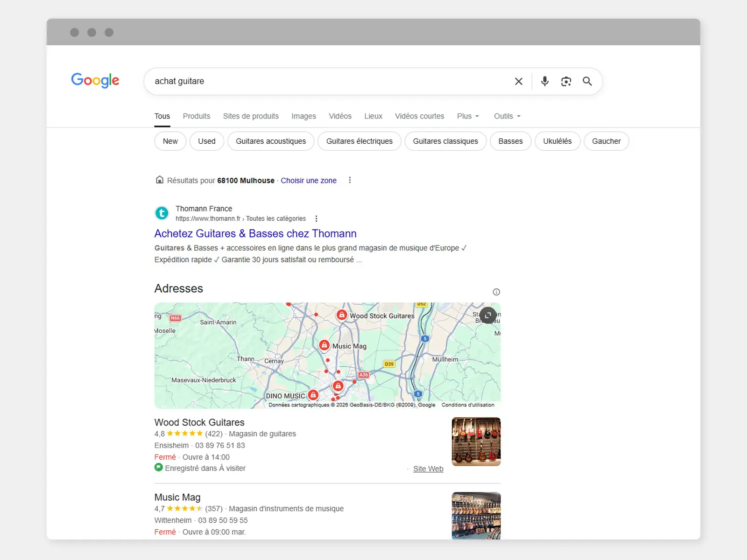Click the info icon next to Adresses
This screenshot has width=747, height=560.
tap(496, 292)
